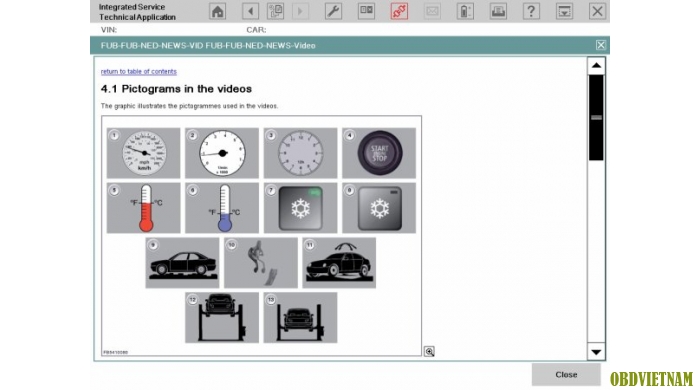Click the CAR: label
The height and width of the screenshot is (390, 700).
(256, 30)
